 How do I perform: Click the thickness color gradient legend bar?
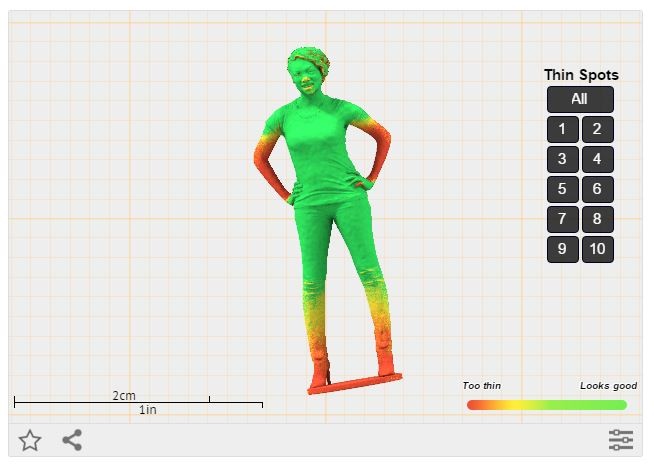coord(547,405)
